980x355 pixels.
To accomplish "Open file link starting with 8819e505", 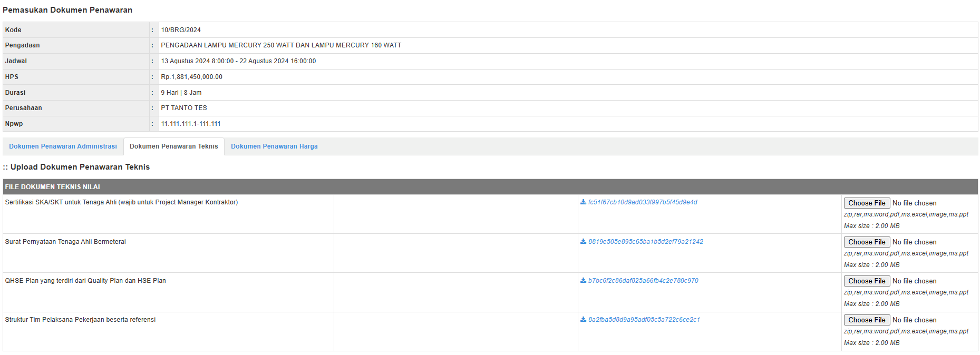I will click(645, 242).
